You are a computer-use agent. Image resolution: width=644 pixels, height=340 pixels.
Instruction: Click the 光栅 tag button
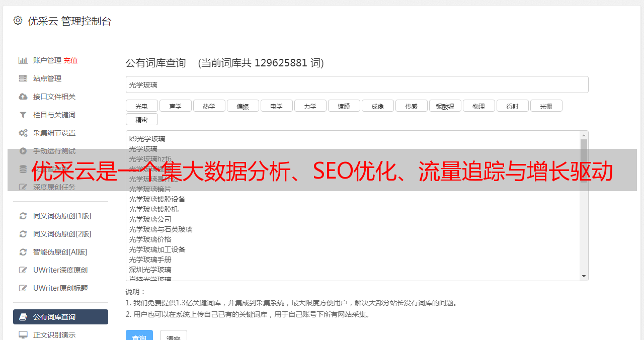coord(546,106)
